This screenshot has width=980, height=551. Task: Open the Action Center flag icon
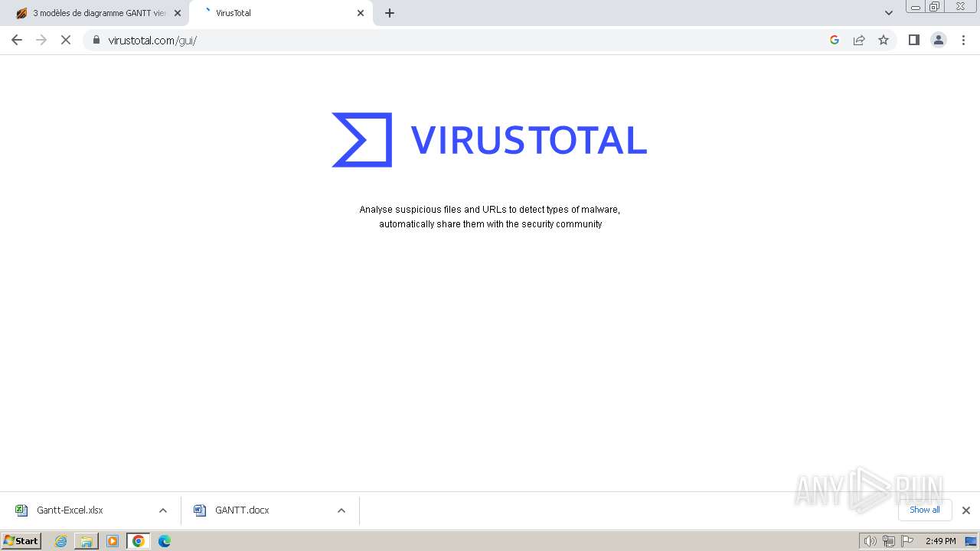(907, 541)
